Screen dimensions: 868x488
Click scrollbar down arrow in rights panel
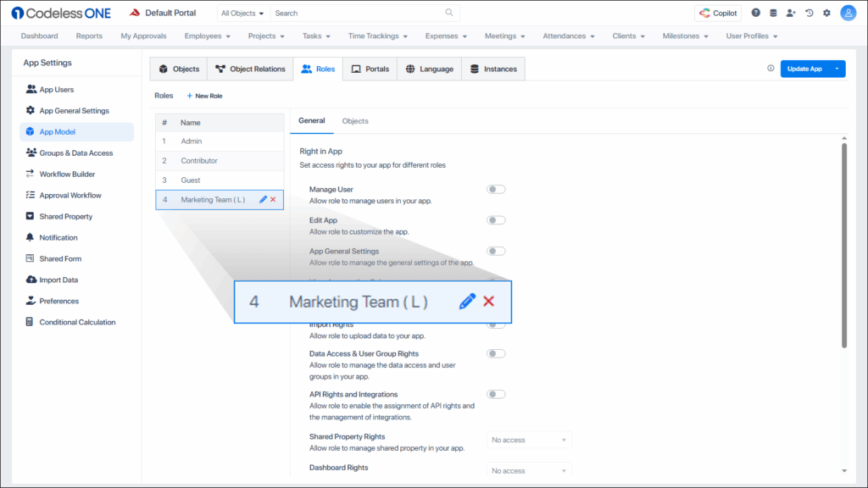point(844,471)
